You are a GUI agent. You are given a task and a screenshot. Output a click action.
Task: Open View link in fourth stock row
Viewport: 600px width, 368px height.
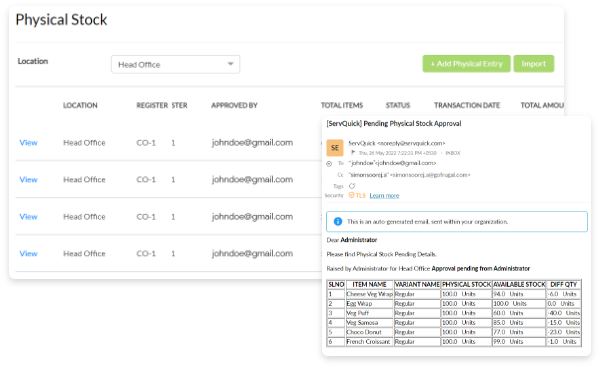(28, 254)
